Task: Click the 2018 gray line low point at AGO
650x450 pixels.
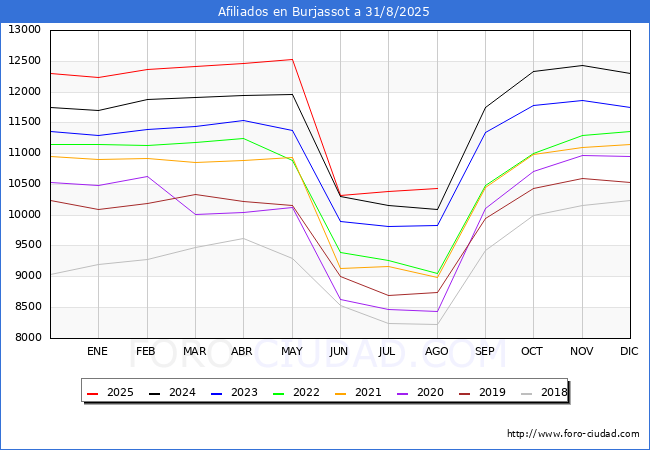Action: (437, 324)
